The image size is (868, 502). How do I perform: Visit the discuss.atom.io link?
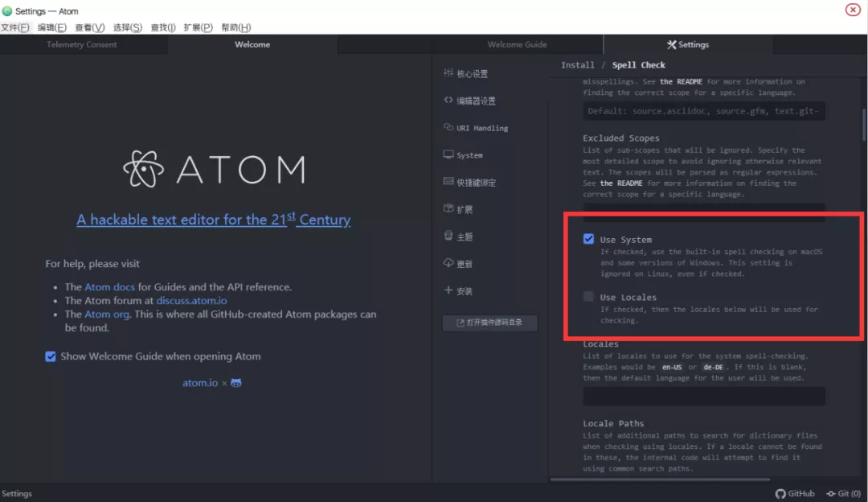(191, 300)
